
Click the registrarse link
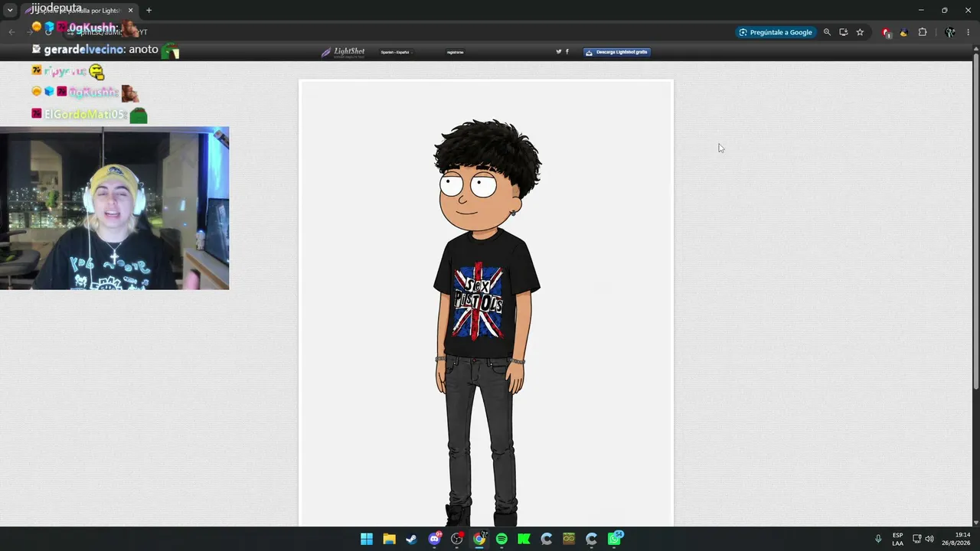tap(455, 52)
